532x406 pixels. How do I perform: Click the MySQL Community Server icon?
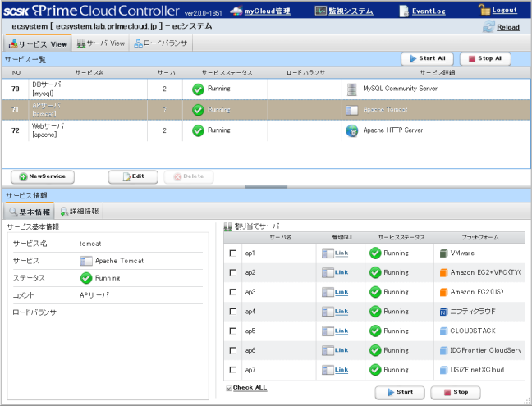pyautogui.click(x=352, y=89)
